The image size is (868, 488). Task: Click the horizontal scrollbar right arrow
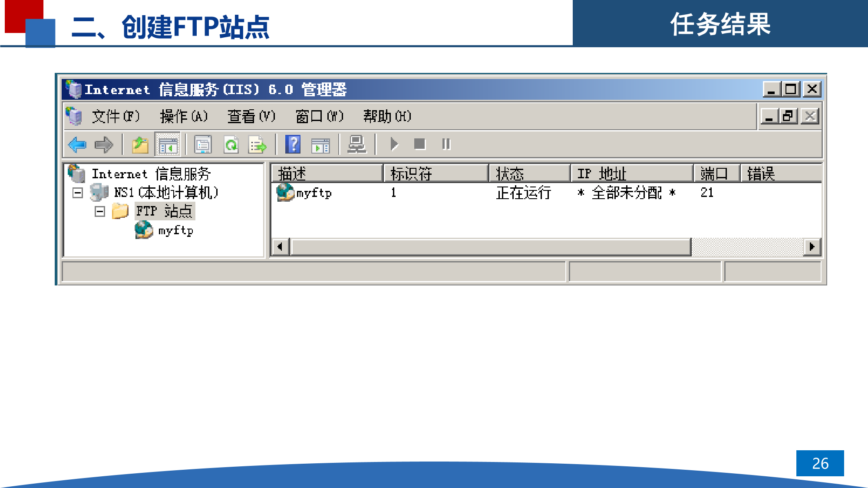tap(812, 247)
